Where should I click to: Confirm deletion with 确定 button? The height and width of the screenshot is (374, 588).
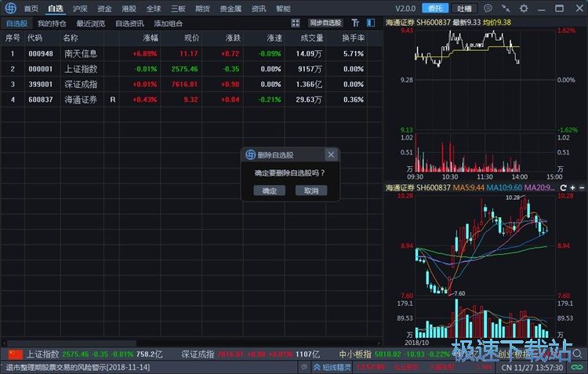[x=269, y=191]
